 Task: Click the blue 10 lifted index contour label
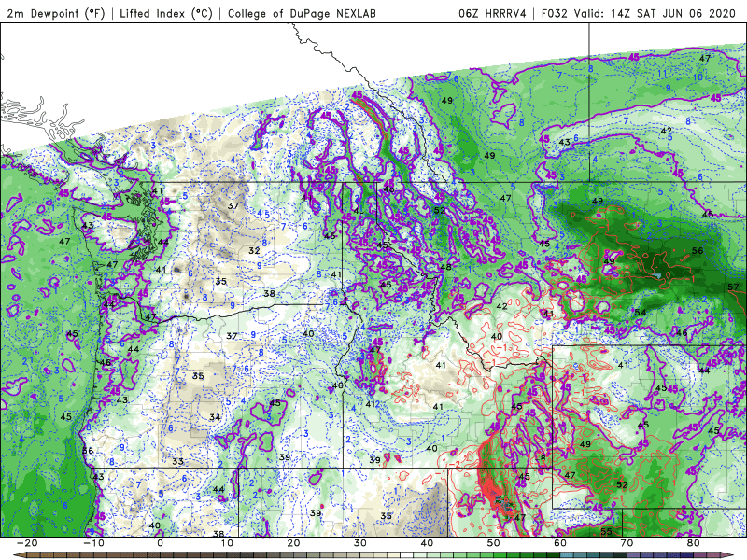point(698,77)
